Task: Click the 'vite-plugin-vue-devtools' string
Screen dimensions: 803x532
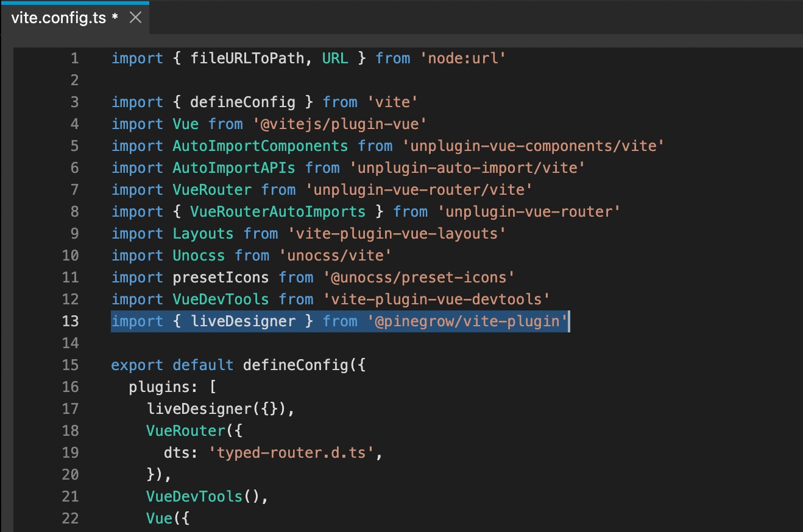Action: tap(436, 299)
